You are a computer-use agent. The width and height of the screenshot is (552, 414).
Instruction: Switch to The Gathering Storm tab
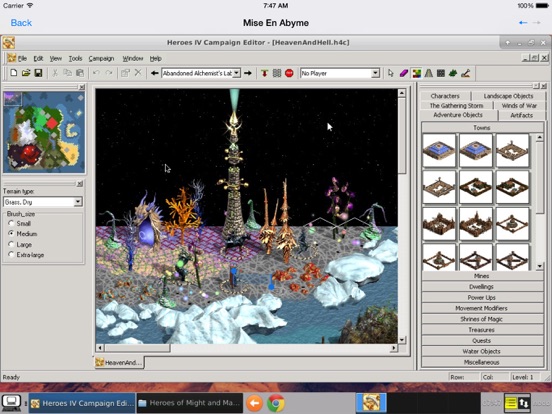coord(456,105)
